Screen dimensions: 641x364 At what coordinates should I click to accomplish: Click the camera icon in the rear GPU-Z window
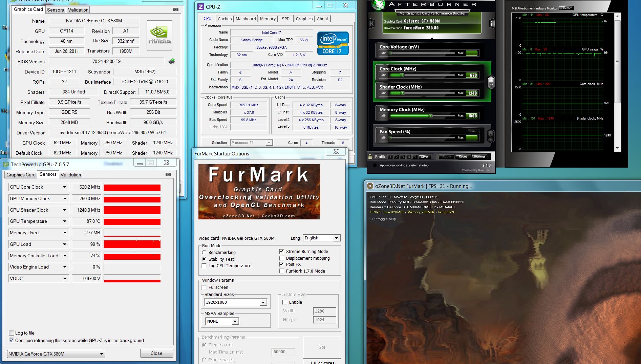pos(175,9)
